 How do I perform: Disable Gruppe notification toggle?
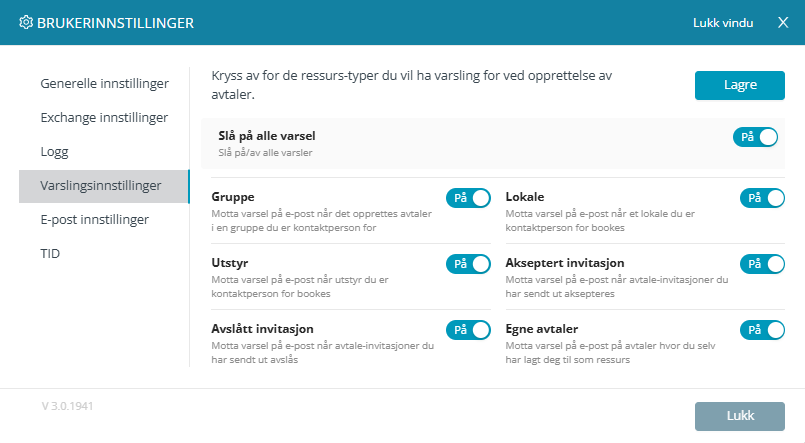click(468, 198)
